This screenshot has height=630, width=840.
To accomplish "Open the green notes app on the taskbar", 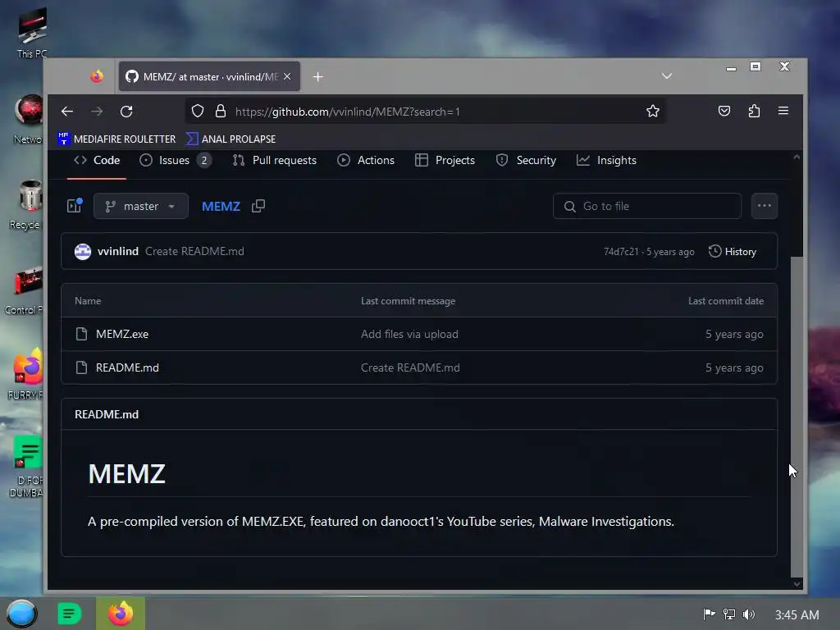I will (70, 614).
